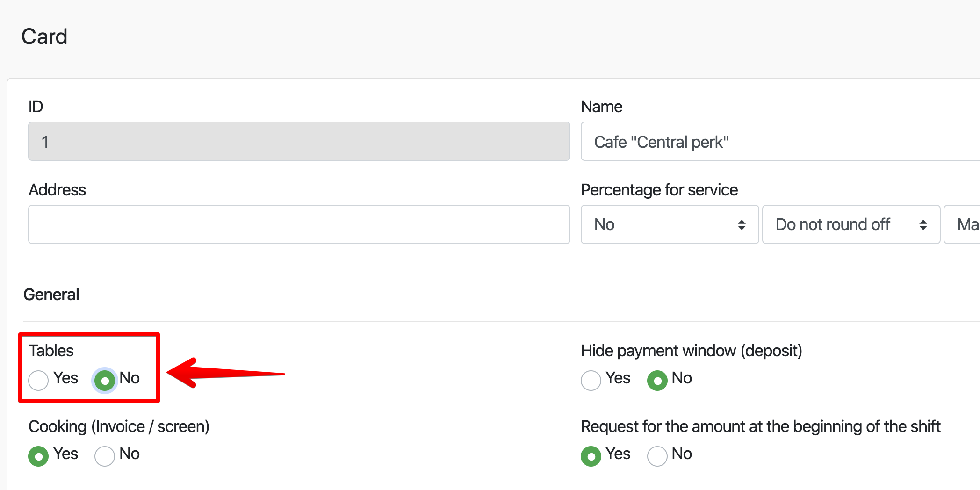Click the disabled ID field showing 1
This screenshot has height=490, width=980.
(x=299, y=142)
